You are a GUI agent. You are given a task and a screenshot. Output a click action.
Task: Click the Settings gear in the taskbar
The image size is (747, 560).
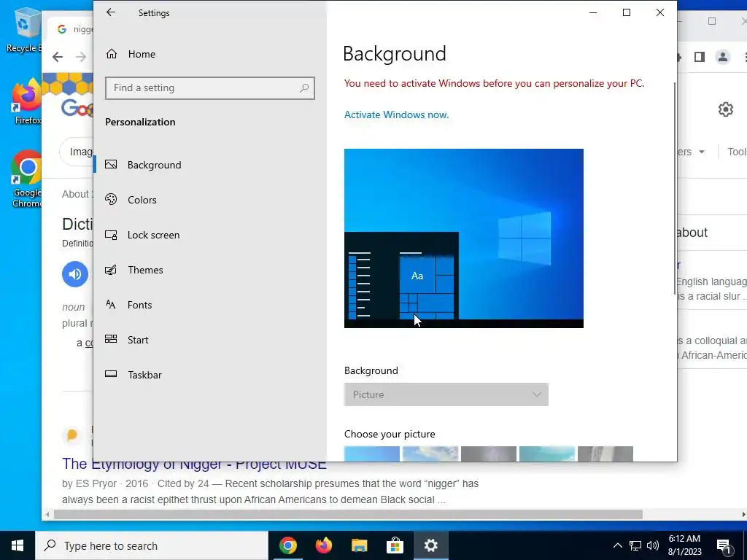(x=430, y=545)
